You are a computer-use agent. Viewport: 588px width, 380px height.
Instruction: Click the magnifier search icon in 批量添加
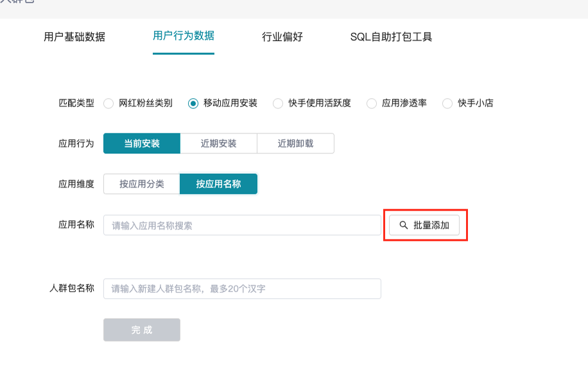(x=403, y=225)
